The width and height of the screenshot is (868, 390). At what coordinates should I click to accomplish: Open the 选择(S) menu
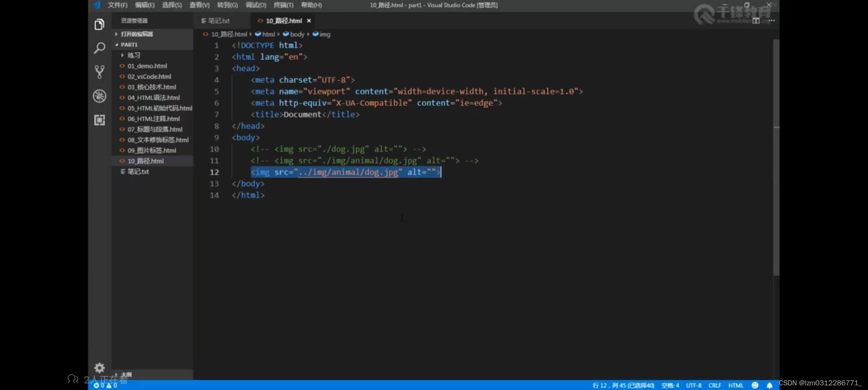[x=172, y=5]
